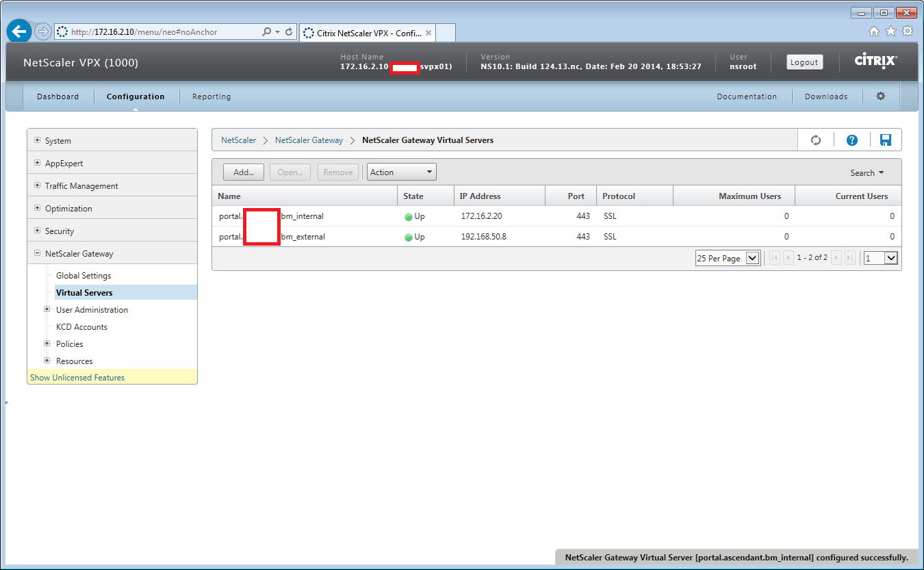Click the browser Forward arrow button
The width and height of the screenshot is (924, 570).
coord(43,31)
